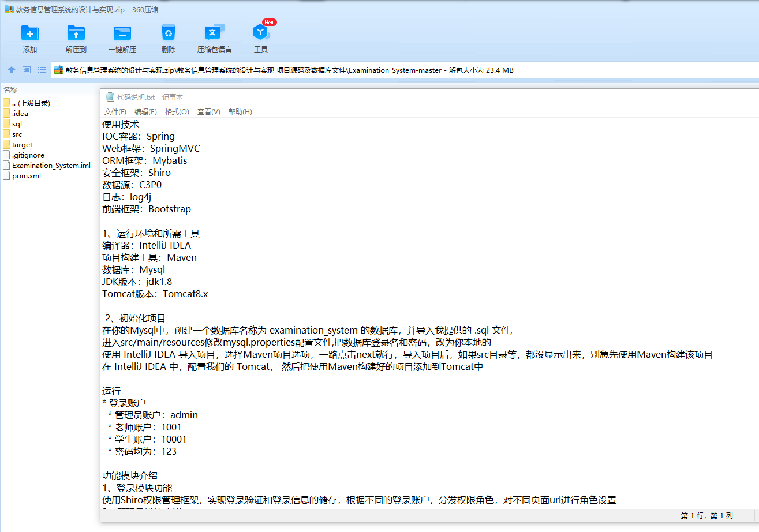Click the line mentioning examination_system 的数据库
This screenshot has width=759, height=532.
click(x=308, y=330)
